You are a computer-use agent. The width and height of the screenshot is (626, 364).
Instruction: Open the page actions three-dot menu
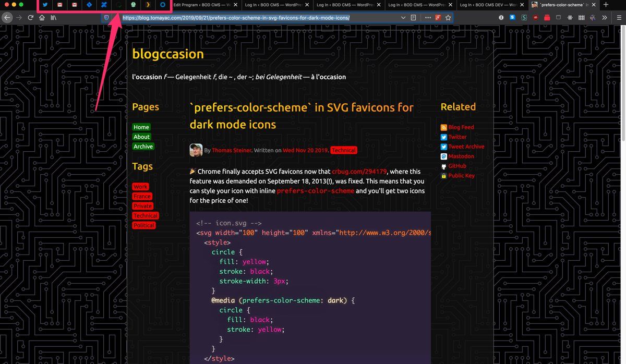(428, 17)
